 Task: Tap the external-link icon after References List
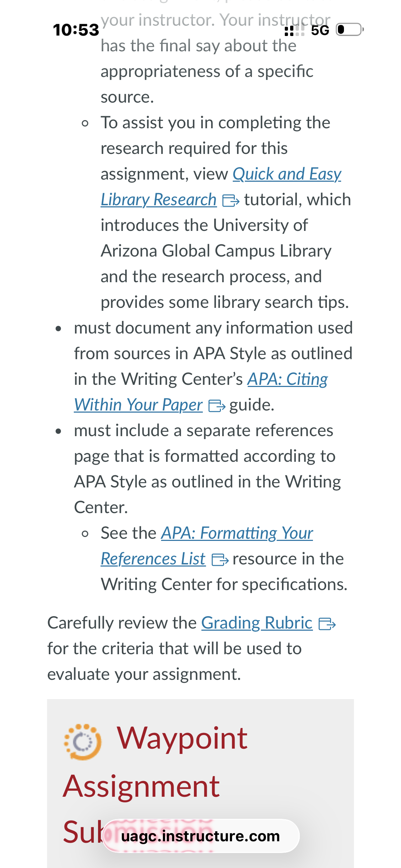220,560
